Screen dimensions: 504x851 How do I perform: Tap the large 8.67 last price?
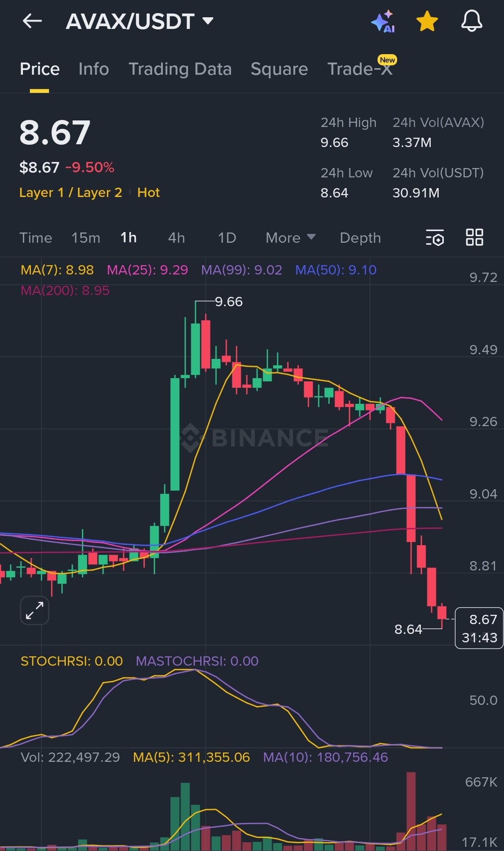pyautogui.click(x=55, y=133)
